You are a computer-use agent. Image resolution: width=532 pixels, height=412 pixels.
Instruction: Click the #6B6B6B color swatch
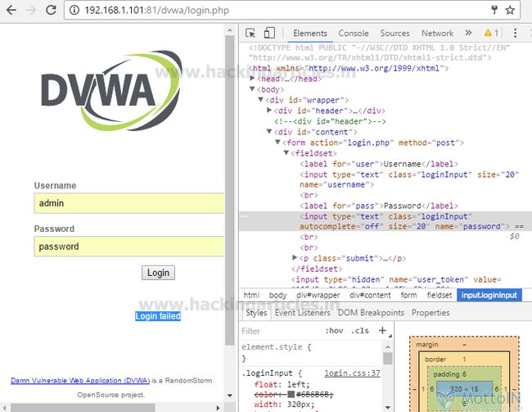pyautogui.click(x=291, y=394)
